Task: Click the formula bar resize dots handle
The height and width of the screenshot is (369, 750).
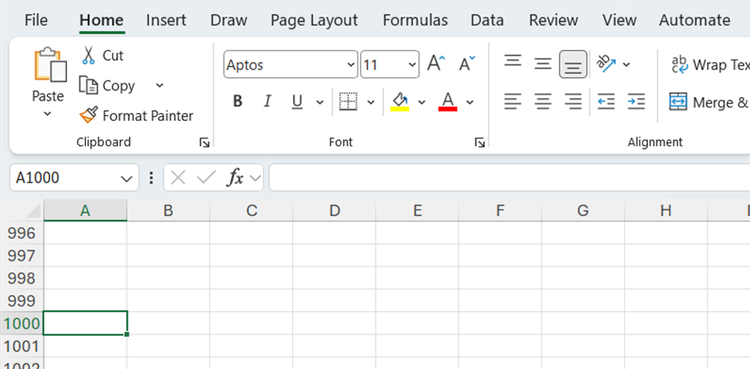Action: point(152,178)
